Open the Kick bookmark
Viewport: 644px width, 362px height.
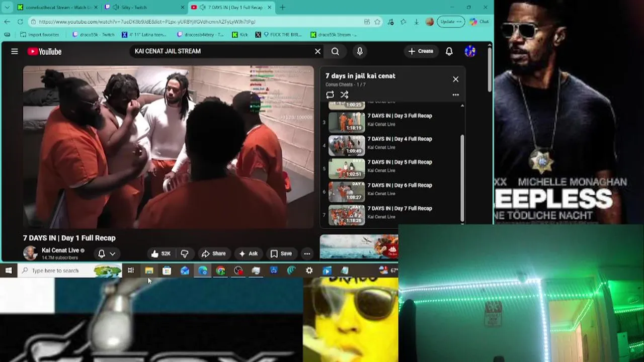[x=240, y=35]
